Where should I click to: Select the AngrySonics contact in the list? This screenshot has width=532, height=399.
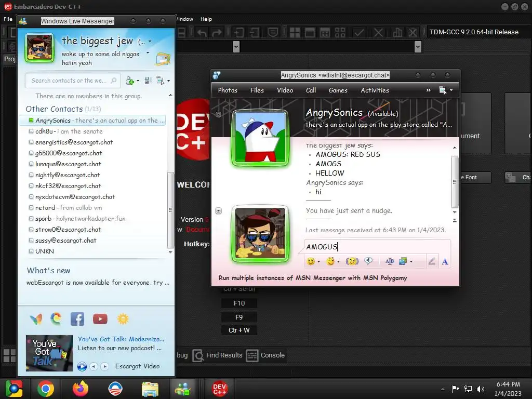pyautogui.click(x=92, y=121)
